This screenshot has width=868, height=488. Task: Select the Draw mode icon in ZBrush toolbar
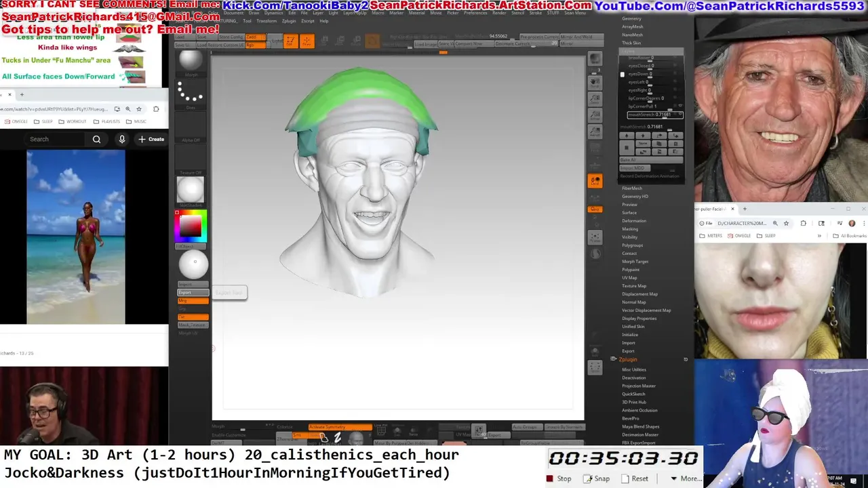click(307, 41)
